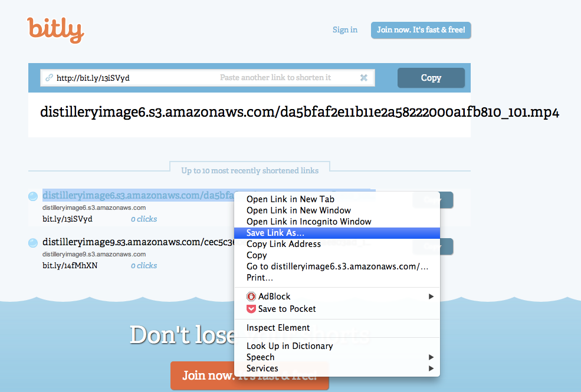581x392 pixels.
Task: View 0 clicks for bit.ly/13iSVyd
Action: pyautogui.click(x=144, y=219)
